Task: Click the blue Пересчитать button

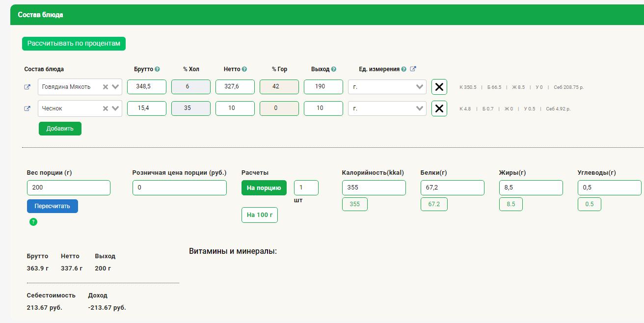Action: point(53,206)
